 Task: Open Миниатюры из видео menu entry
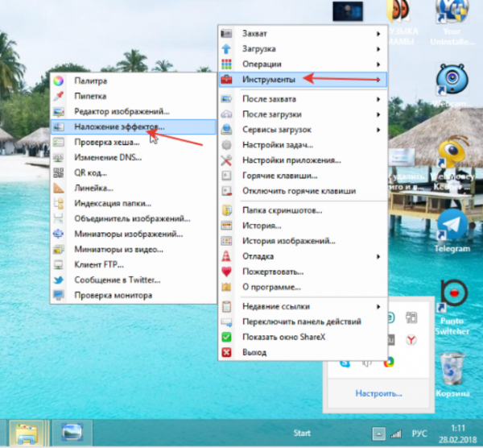134,250
